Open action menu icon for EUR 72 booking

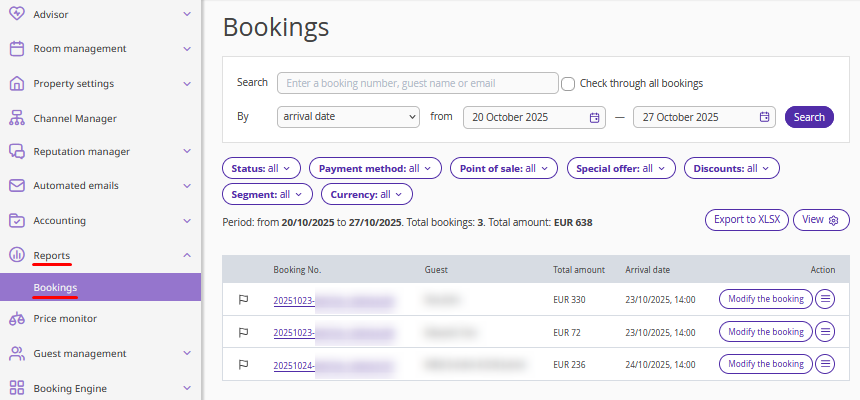click(x=825, y=332)
